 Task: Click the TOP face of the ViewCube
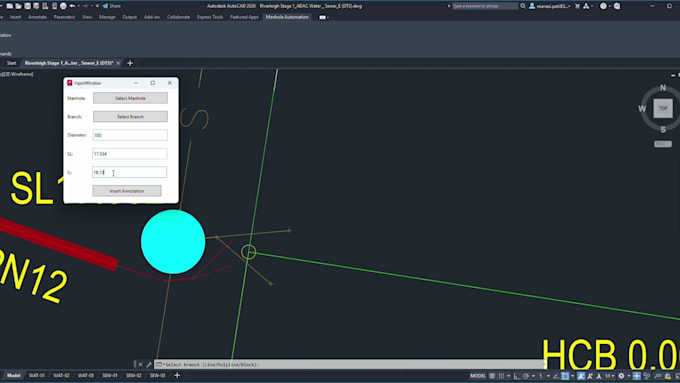(x=663, y=108)
